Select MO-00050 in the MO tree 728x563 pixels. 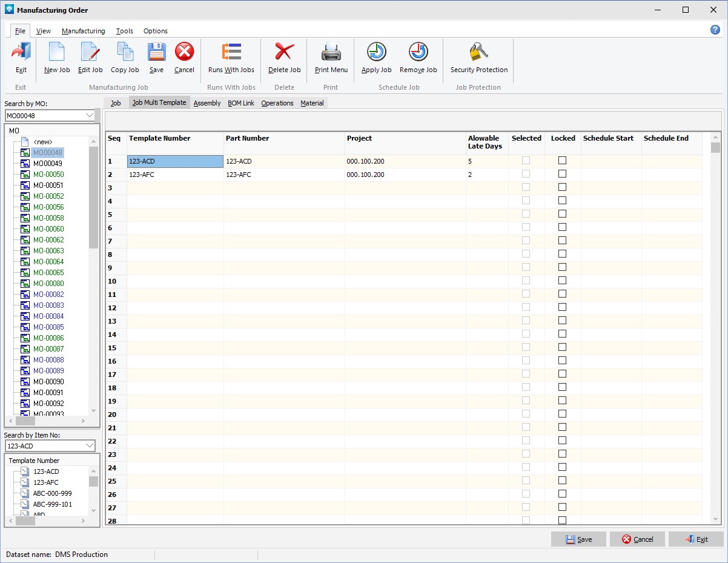pyautogui.click(x=48, y=175)
